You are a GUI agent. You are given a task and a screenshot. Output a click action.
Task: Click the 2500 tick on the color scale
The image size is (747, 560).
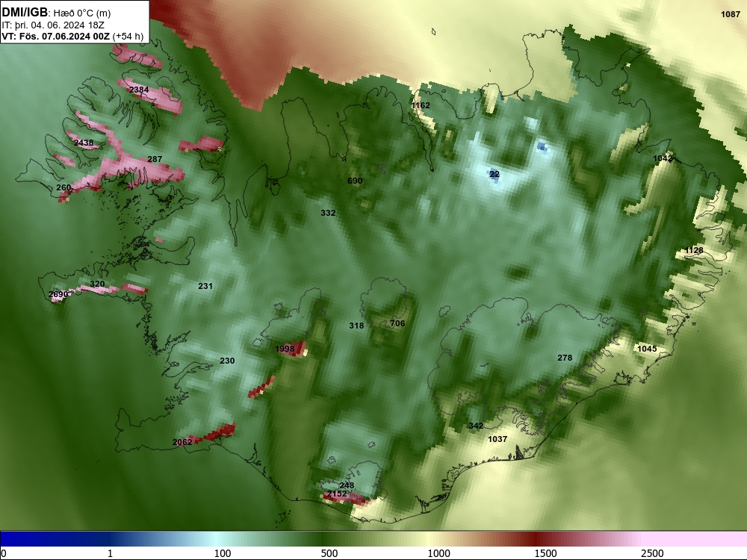652,553
